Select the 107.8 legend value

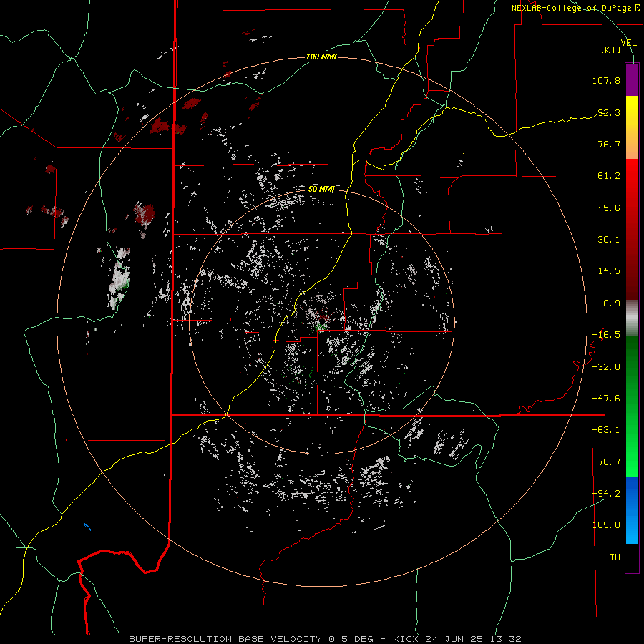606,80
